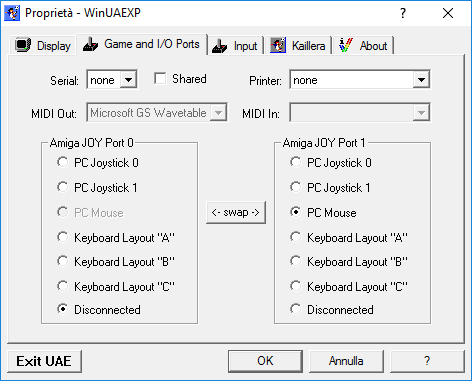
Task: Click the Kaillera tab icon
Action: coord(278,45)
